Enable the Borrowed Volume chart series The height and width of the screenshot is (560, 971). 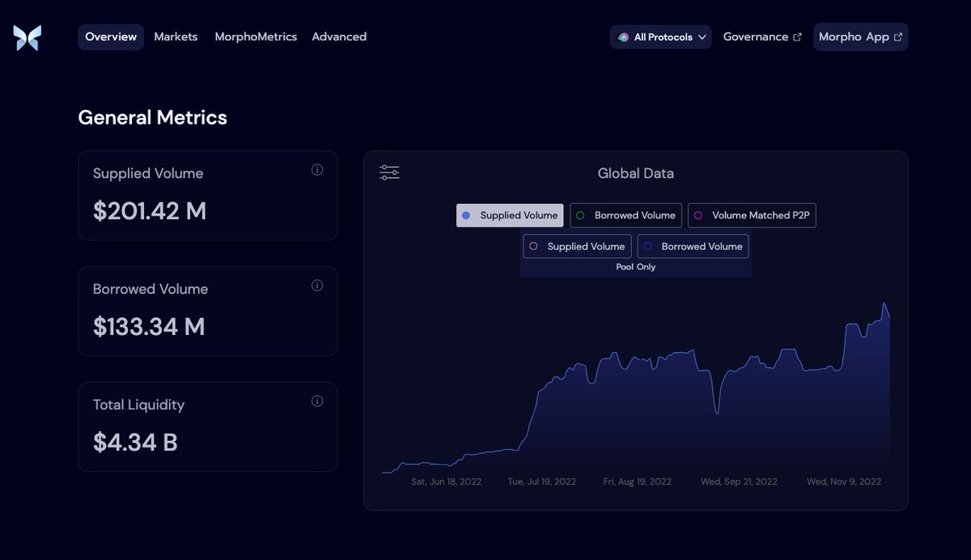click(625, 215)
